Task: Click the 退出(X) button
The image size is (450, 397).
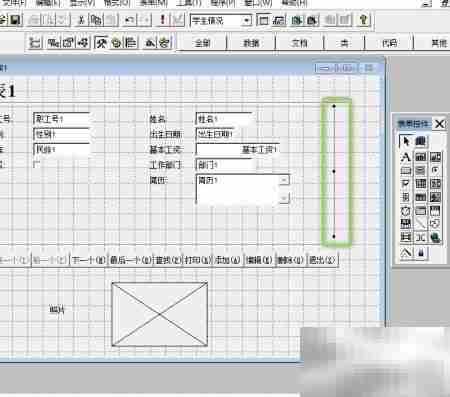Action: point(322,260)
